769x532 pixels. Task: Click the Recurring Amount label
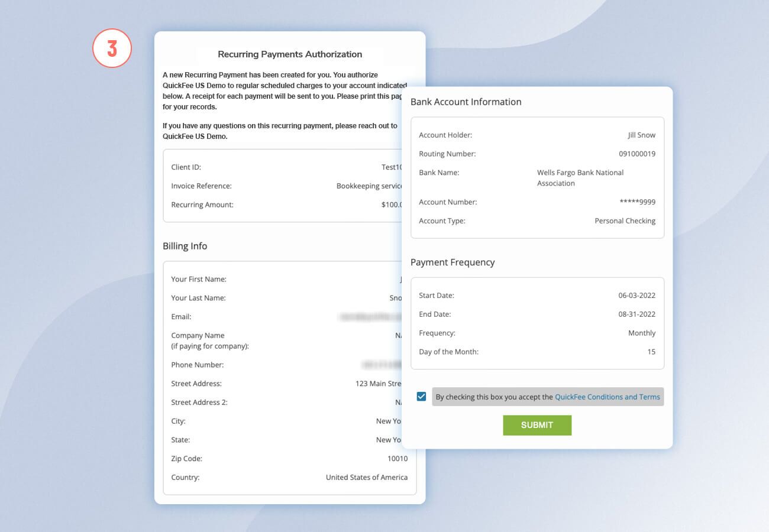[x=202, y=205]
